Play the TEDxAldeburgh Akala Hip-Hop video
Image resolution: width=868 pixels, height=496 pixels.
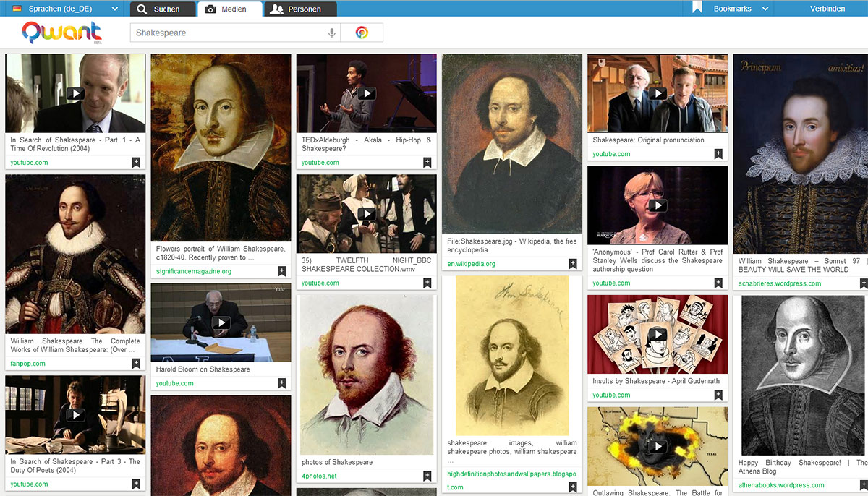[x=367, y=93]
